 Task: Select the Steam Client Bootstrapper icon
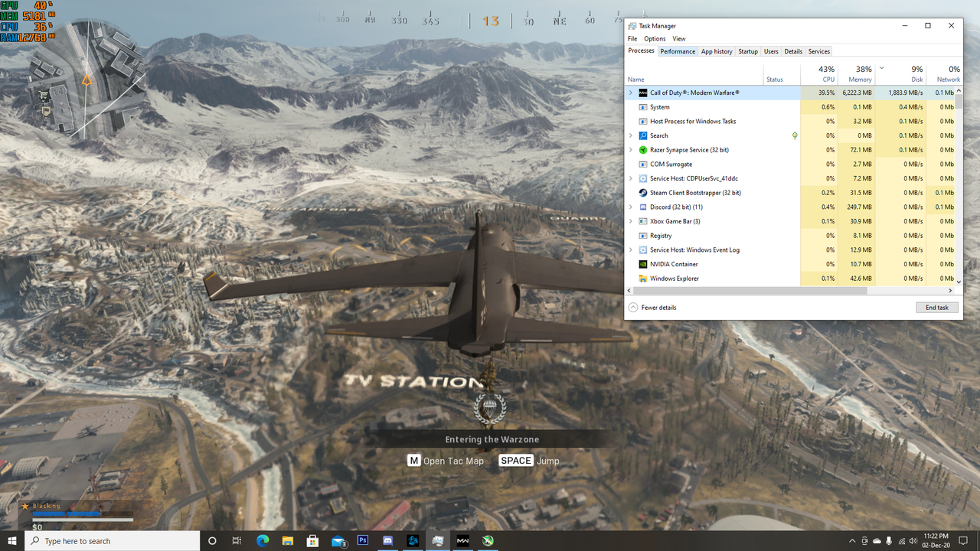(x=643, y=193)
